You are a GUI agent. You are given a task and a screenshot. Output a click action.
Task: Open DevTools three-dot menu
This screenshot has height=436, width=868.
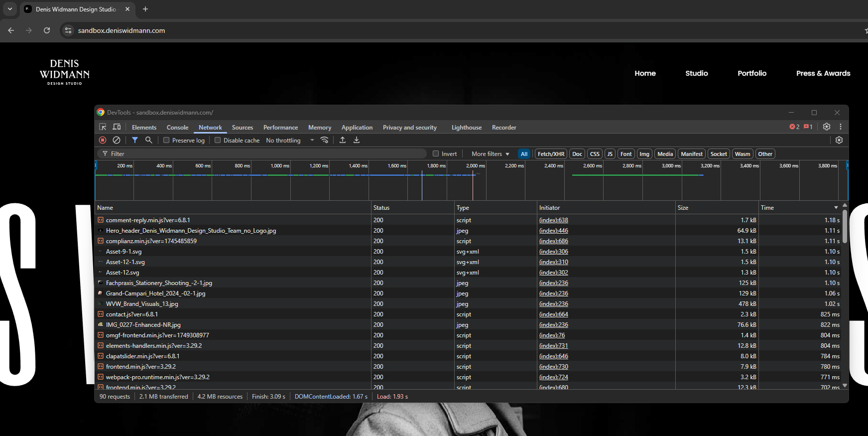pos(841,127)
